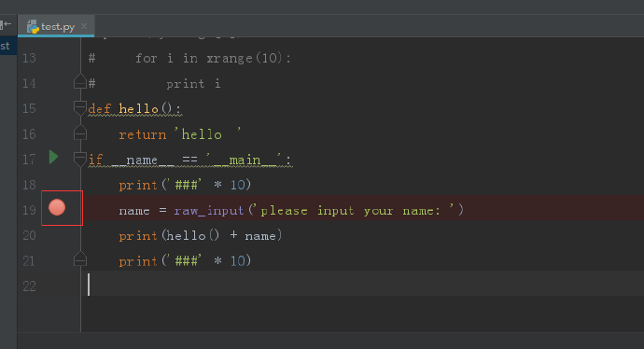Image resolution: width=644 pixels, height=349 pixels.
Task: Click fold end marker on line 16
Action: 80,133
